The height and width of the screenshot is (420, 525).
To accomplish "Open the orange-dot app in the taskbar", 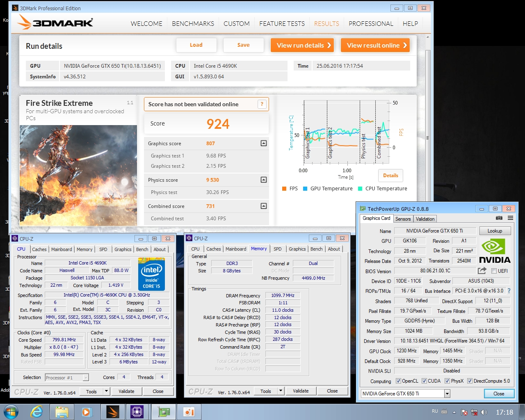I will (x=189, y=412).
